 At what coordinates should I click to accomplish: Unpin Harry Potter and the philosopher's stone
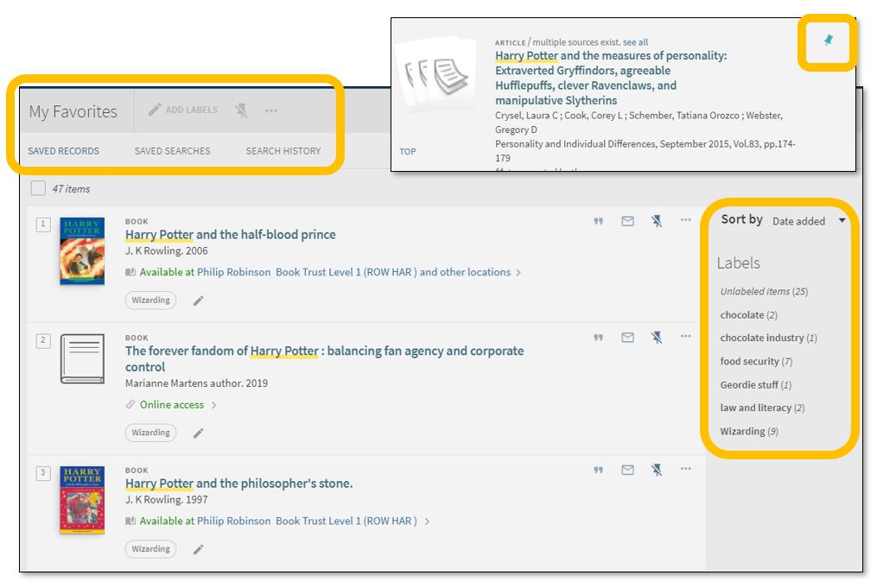point(657,471)
